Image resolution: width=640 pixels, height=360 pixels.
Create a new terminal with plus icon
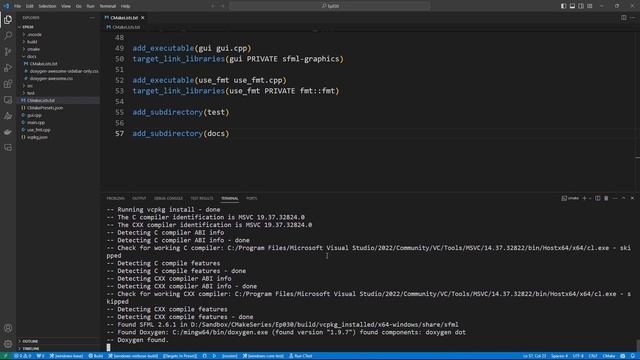click(x=584, y=198)
